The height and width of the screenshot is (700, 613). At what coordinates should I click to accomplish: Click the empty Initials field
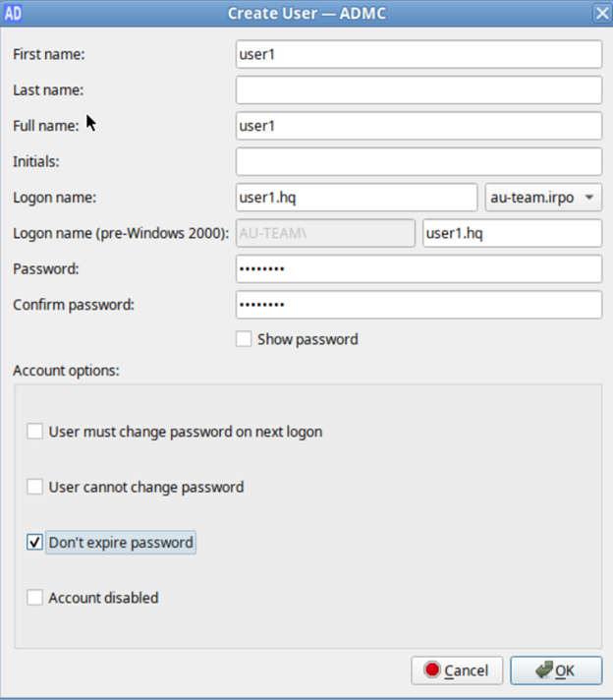(418, 161)
